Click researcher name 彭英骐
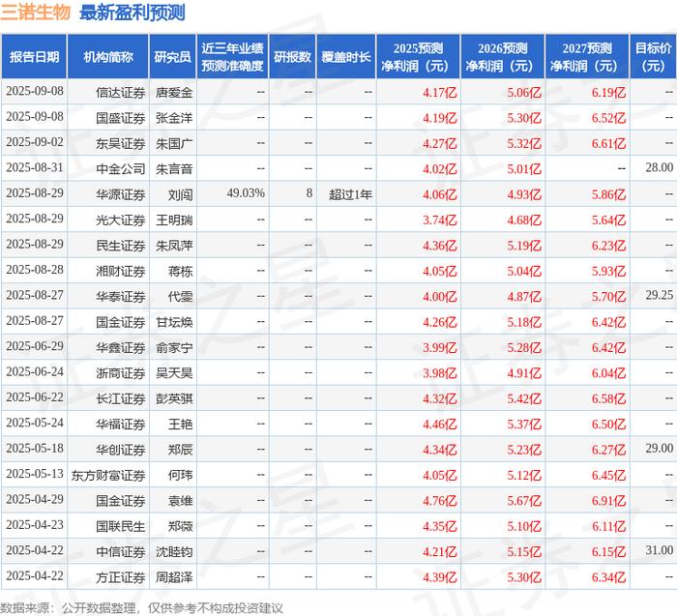Screen dimensions: 677x616 [174, 398]
